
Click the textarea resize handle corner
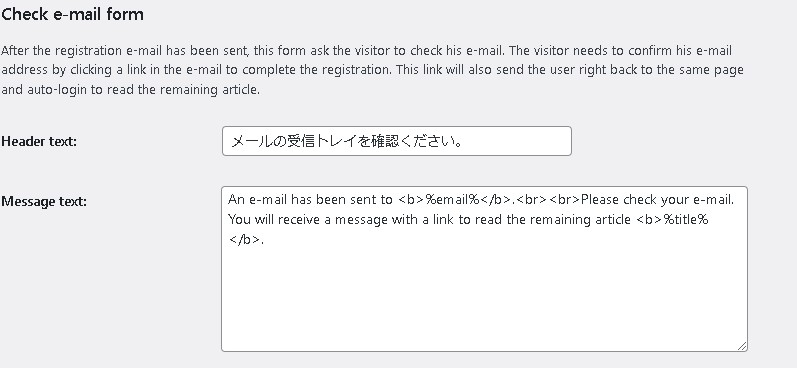[742, 346]
